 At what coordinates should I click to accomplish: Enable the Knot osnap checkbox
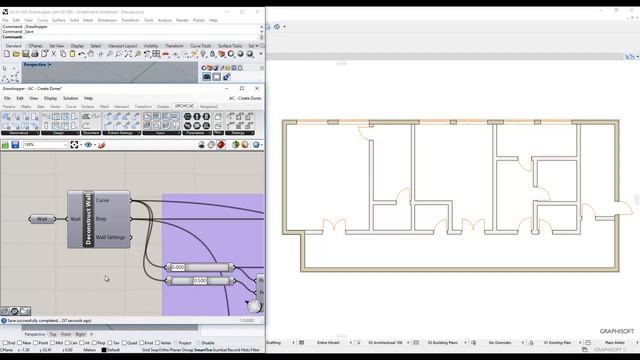point(142,343)
